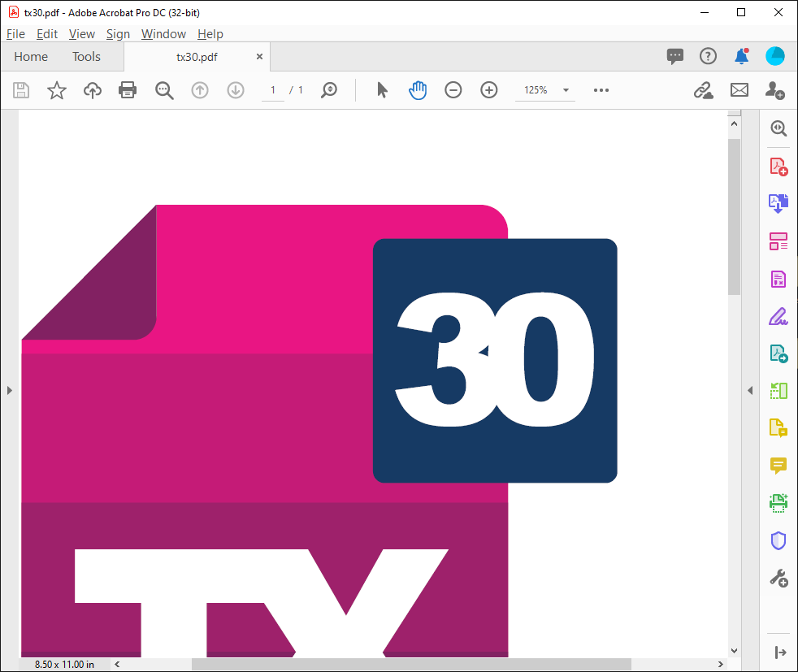Upload file using the cloud icon
This screenshot has height=672, width=798.
click(x=92, y=90)
